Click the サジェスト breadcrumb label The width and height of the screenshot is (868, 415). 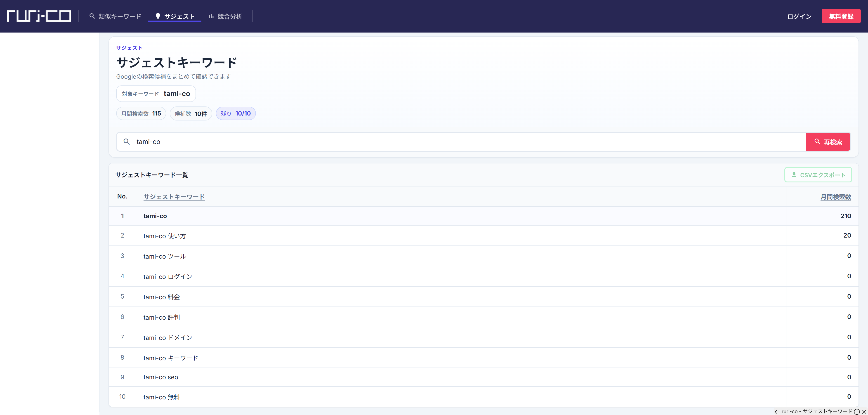click(x=129, y=48)
